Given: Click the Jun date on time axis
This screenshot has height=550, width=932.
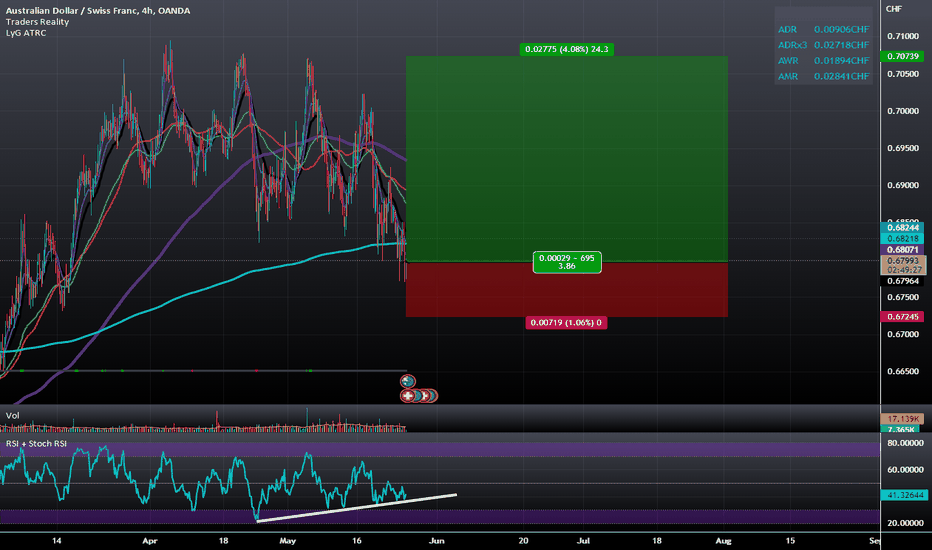Looking at the screenshot, I should [437, 540].
